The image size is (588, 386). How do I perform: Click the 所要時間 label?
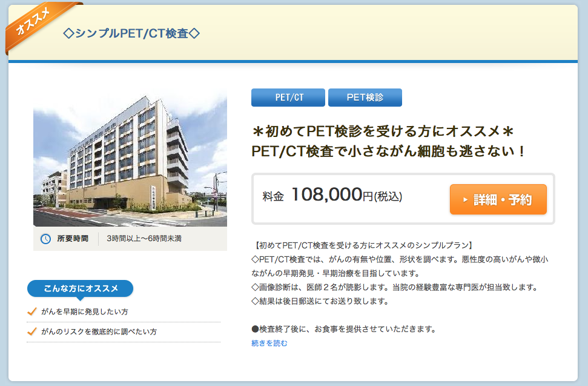point(73,239)
